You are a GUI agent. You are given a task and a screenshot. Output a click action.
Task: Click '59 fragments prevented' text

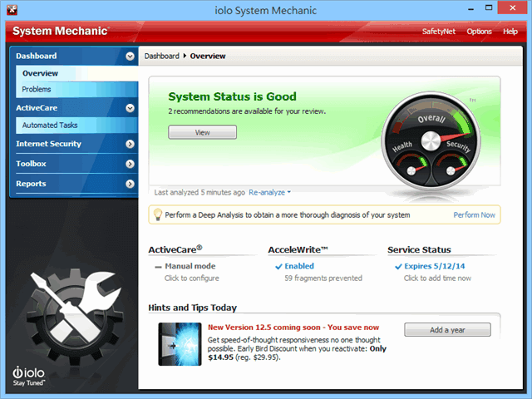click(323, 278)
